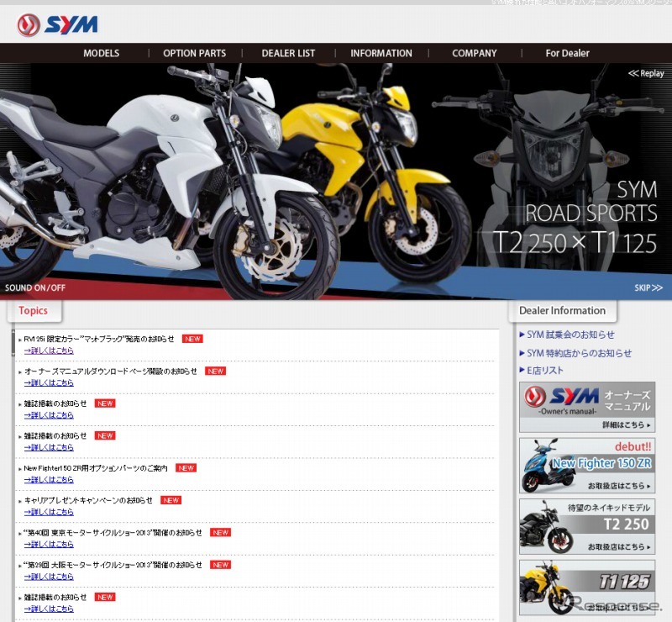Click arrow bullet beside E店リスト
This screenshot has height=622, width=672.
(522, 370)
